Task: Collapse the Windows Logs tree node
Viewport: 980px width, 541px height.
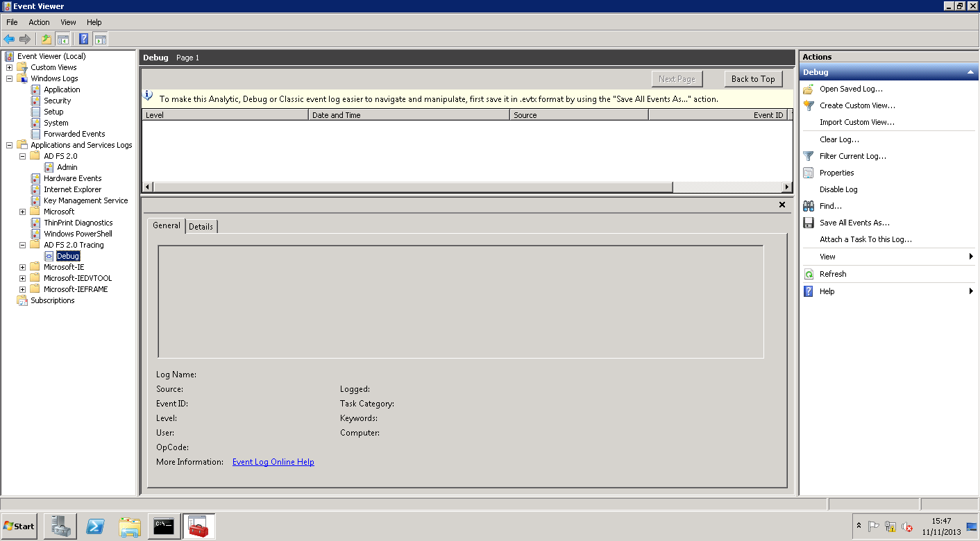Action: click(9, 78)
